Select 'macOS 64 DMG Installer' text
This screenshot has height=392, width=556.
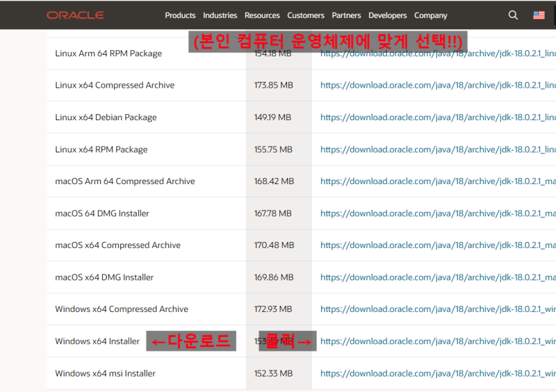pos(101,213)
